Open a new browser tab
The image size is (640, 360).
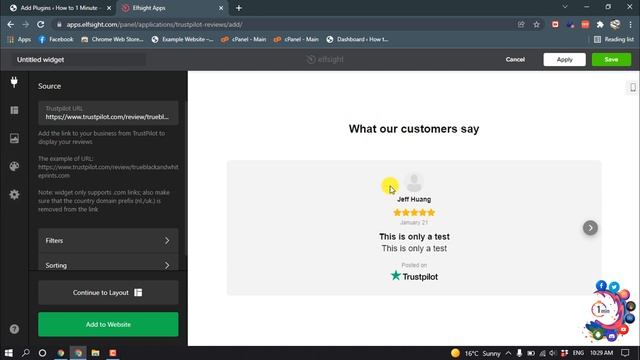pos(239,8)
